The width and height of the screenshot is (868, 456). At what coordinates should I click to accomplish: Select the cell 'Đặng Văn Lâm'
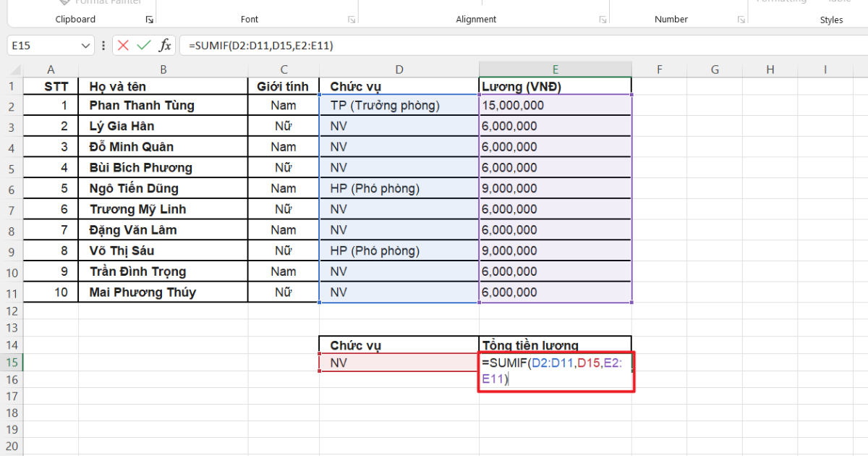coord(163,230)
